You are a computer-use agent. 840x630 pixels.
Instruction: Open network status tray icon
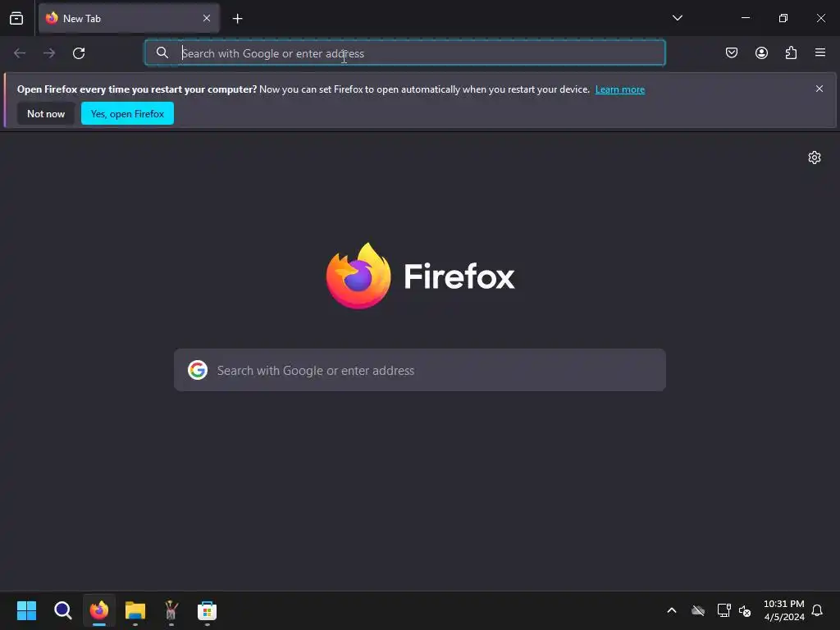pyautogui.click(x=724, y=610)
